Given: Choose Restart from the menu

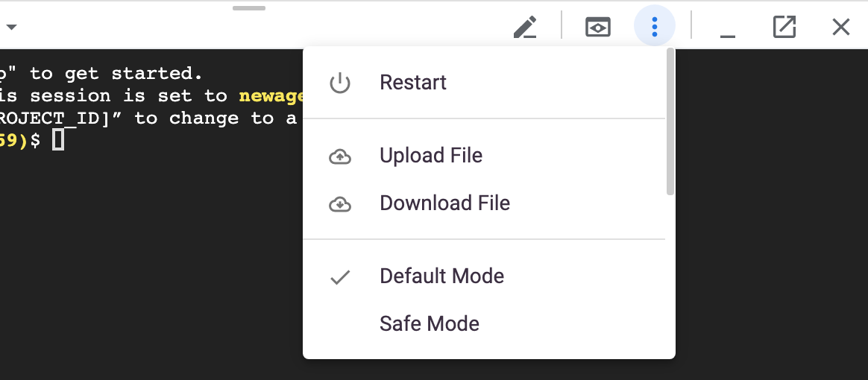Looking at the screenshot, I should (413, 83).
